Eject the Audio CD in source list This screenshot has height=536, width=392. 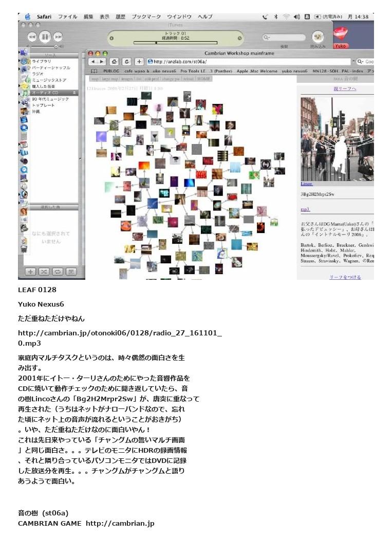(x=74, y=93)
